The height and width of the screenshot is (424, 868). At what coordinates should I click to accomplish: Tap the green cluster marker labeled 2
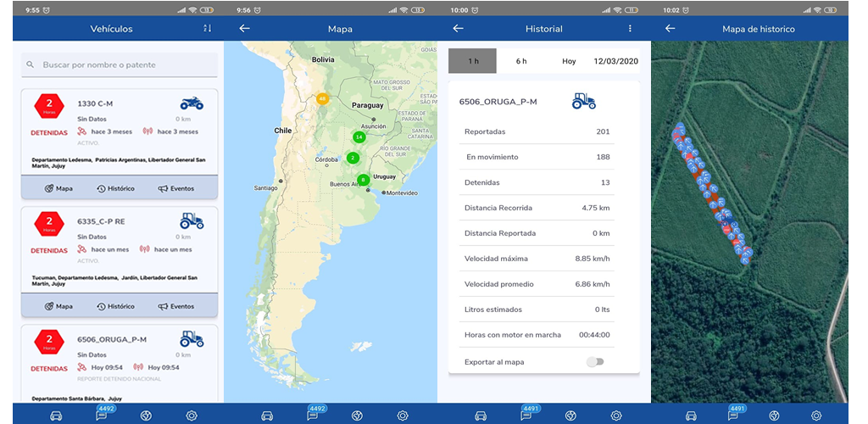353,158
